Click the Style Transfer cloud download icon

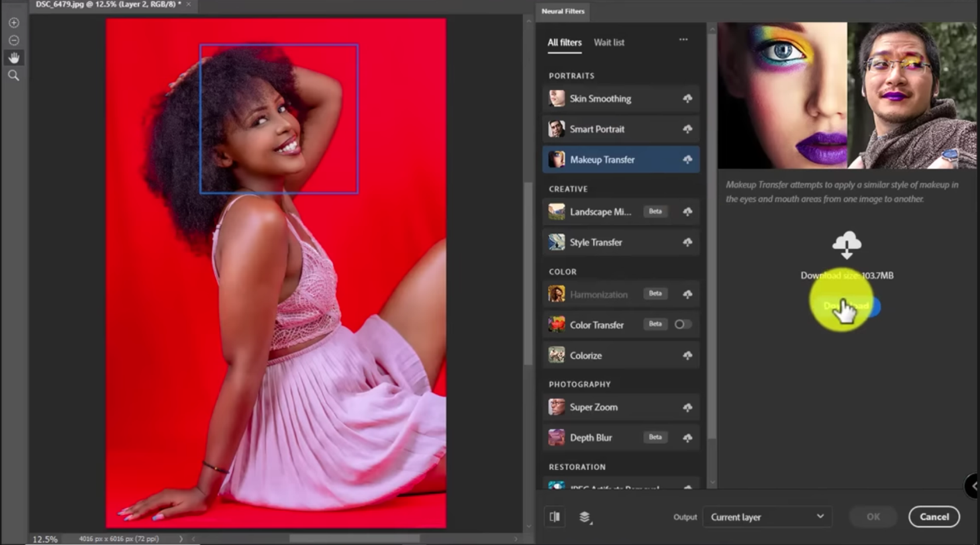(688, 242)
